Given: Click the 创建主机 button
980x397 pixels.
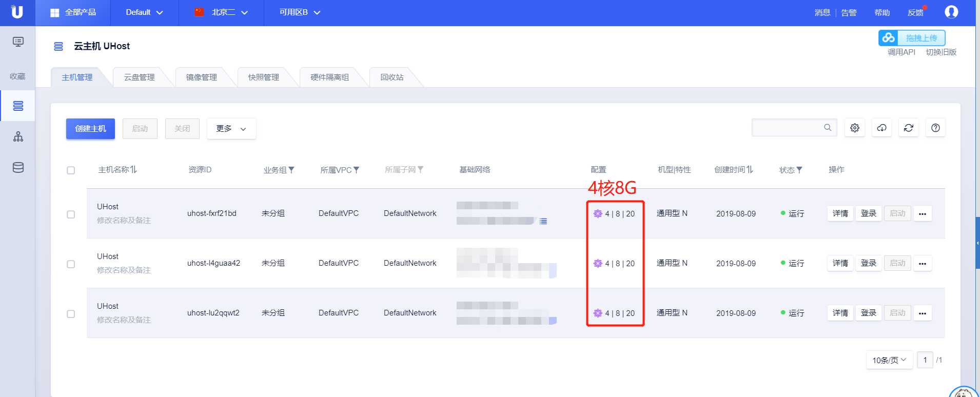Looking at the screenshot, I should point(90,129).
